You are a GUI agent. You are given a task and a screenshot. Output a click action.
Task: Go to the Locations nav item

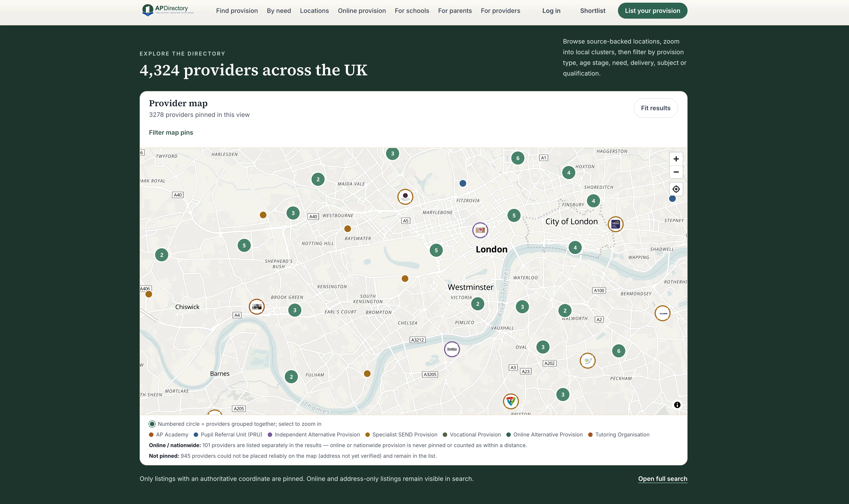tap(314, 10)
